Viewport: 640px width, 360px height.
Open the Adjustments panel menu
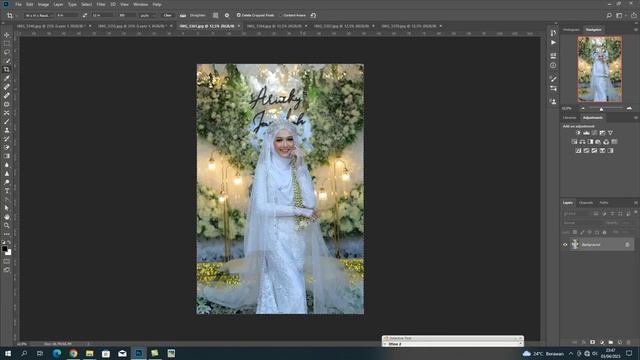coord(636,118)
